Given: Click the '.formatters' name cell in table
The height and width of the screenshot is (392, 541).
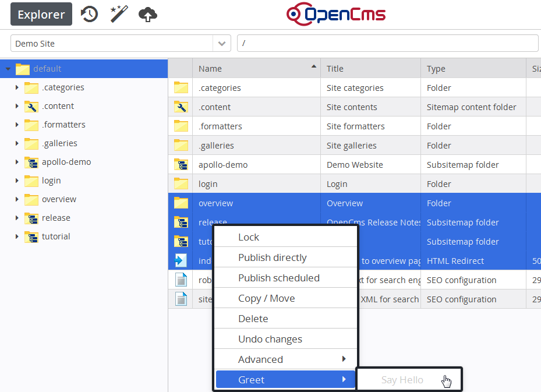Looking at the screenshot, I should tap(256, 126).
